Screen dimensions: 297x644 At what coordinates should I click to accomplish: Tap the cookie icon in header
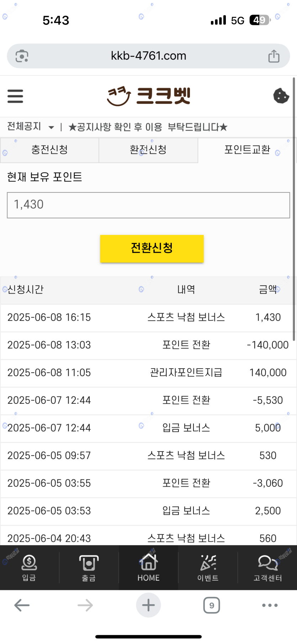[281, 96]
